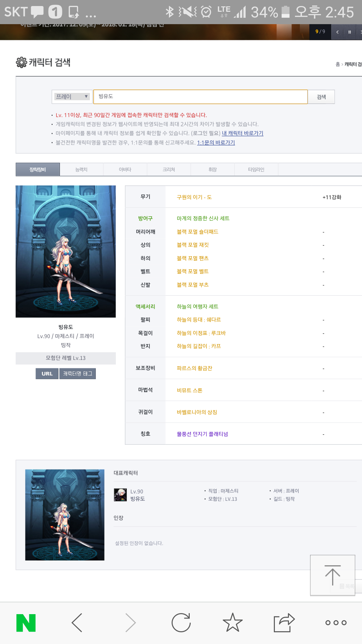The image size is (362, 644).
Task: Open 블랙 포멀 재킷 item
Action: pos(193,245)
